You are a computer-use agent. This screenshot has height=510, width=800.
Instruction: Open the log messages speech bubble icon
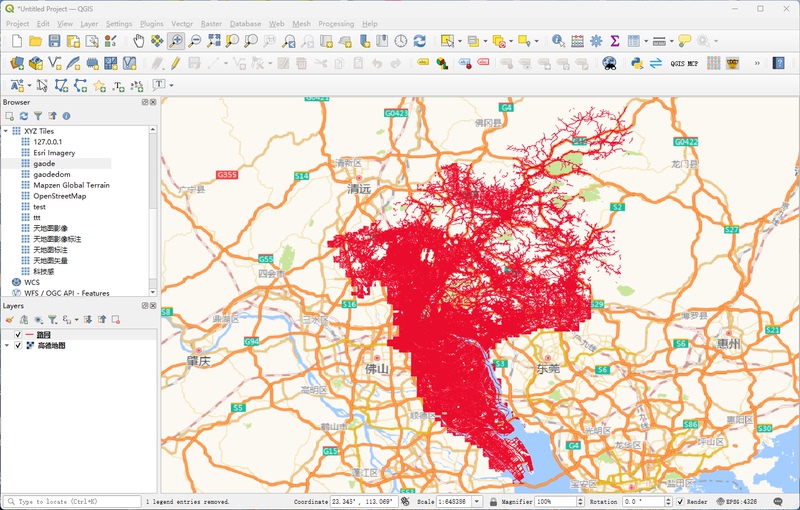[778, 501]
